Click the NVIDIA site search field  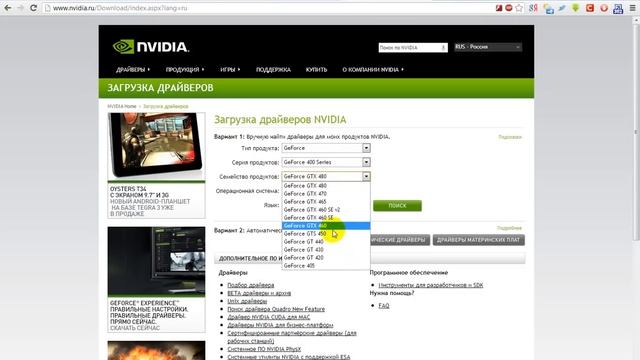412,47
